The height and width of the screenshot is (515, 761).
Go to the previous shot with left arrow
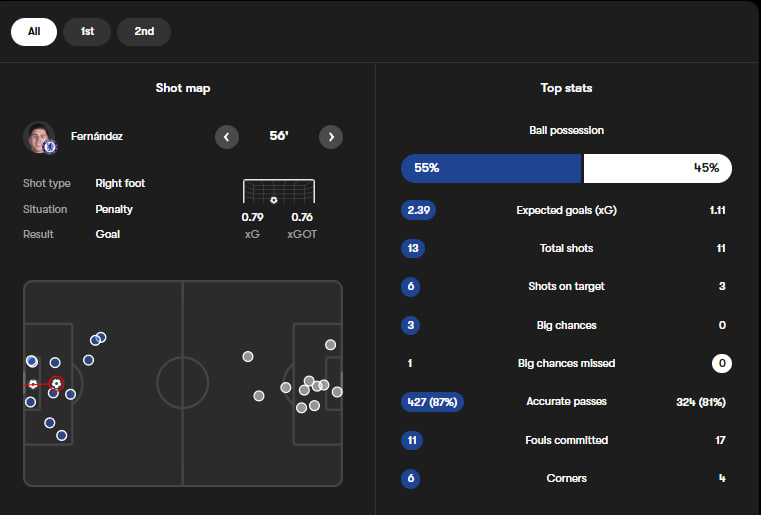[x=227, y=136]
